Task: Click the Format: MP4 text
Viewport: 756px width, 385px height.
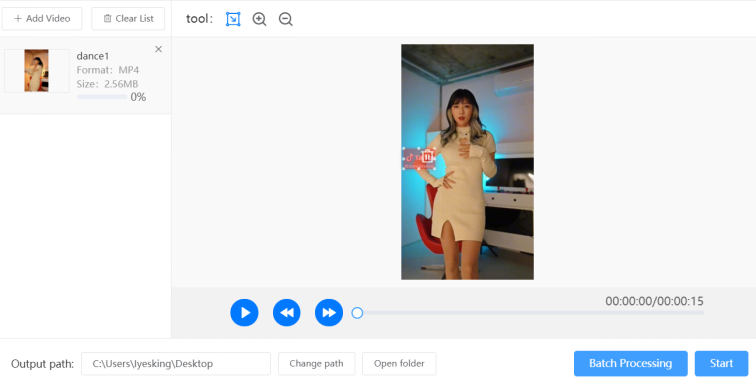Action: (x=108, y=70)
